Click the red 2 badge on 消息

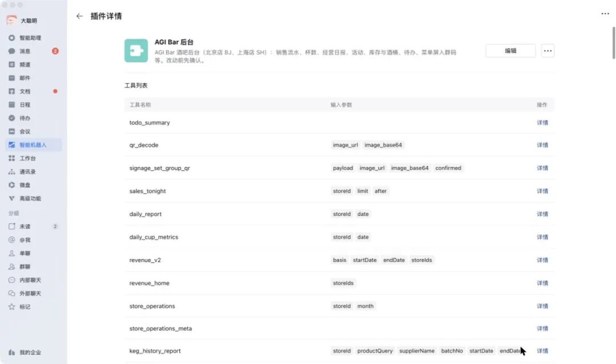pyautogui.click(x=55, y=51)
